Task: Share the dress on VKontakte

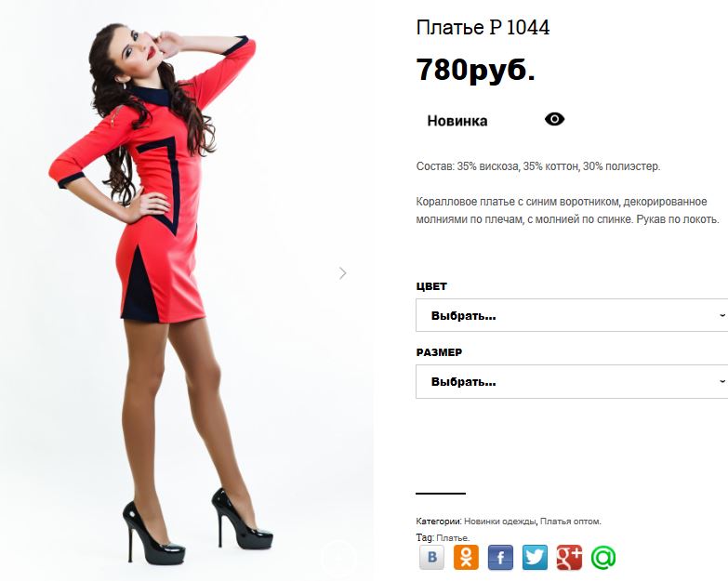Action: click(x=431, y=558)
